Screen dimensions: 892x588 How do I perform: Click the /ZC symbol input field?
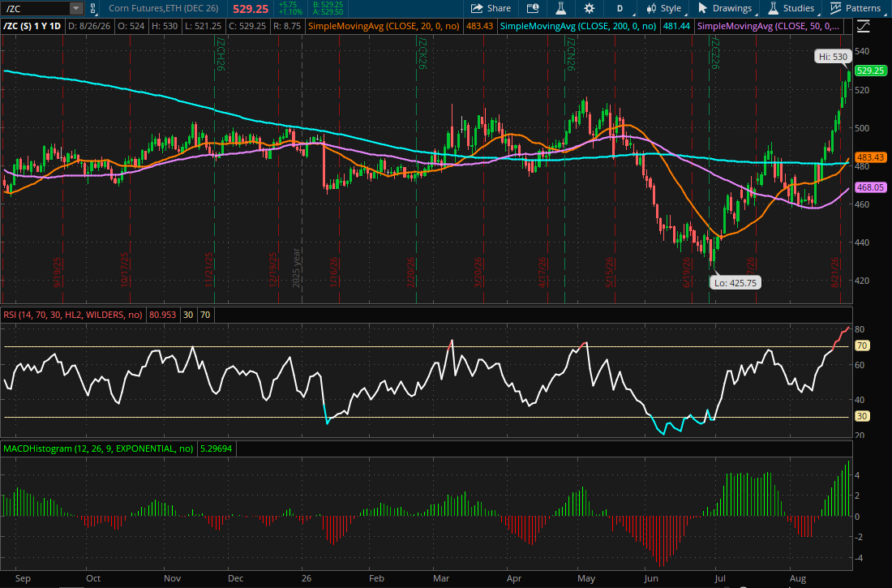point(36,9)
